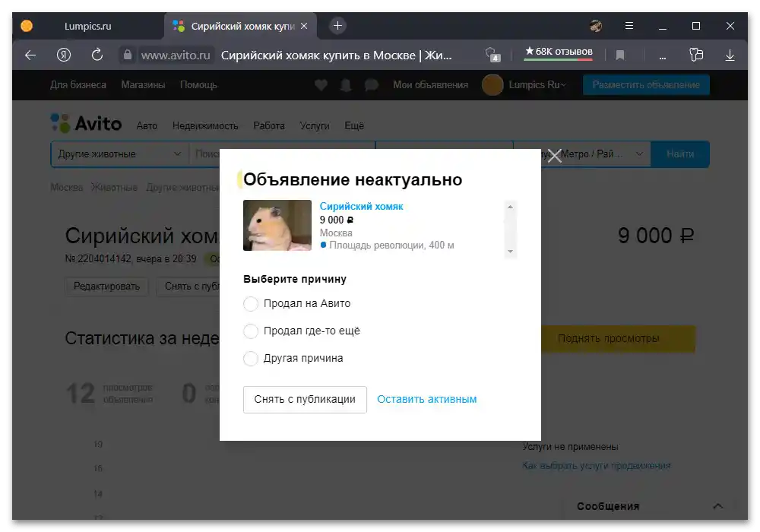Click the lock icon in address bar

pyautogui.click(x=127, y=55)
